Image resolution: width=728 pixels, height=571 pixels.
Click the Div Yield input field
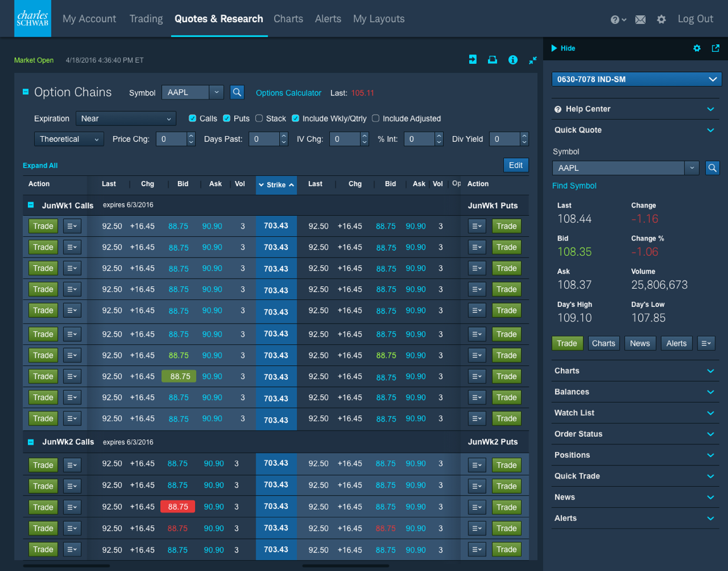(x=505, y=139)
